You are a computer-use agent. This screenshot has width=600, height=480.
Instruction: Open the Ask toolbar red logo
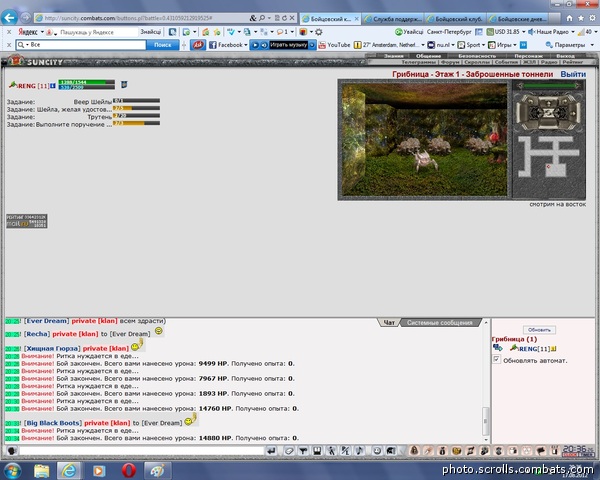point(197,45)
